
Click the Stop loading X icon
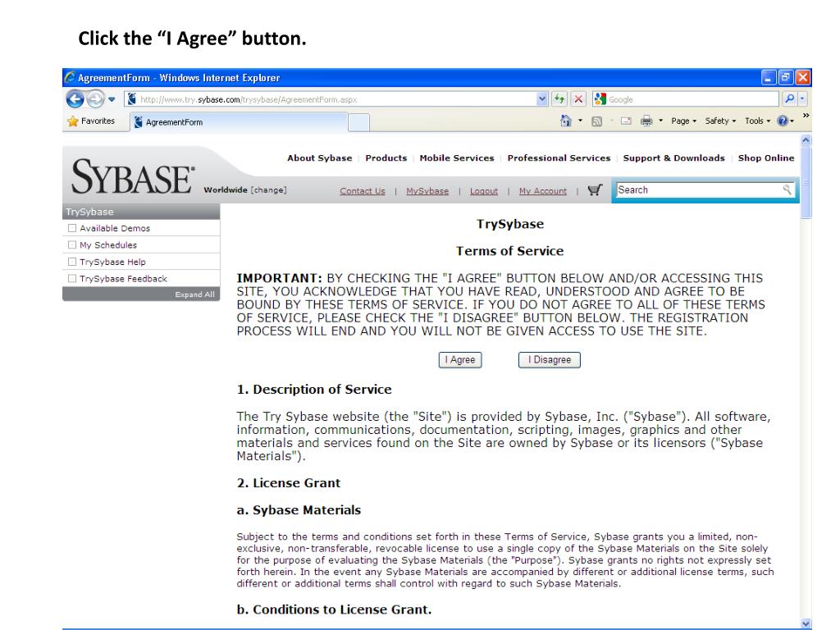pos(578,99)
